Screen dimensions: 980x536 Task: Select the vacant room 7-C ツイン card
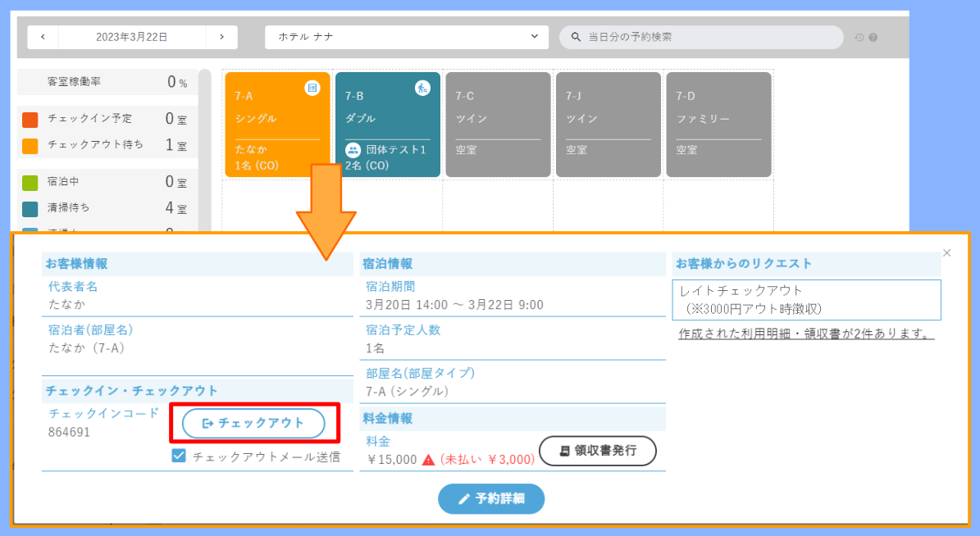coord(498,125)
